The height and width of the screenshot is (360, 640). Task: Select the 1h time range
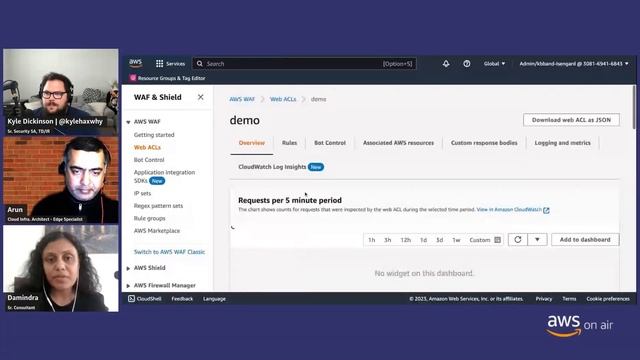click(x=371, y=240)
